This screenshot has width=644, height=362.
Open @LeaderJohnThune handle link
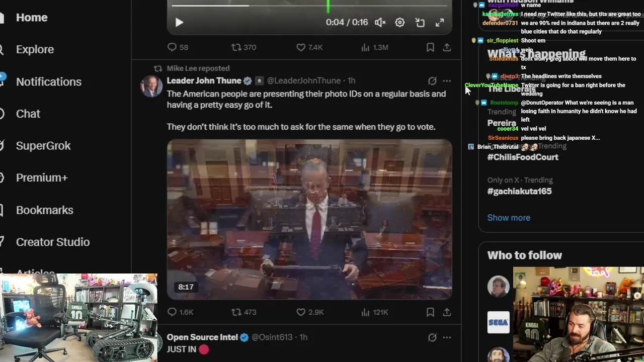[303, 80]
